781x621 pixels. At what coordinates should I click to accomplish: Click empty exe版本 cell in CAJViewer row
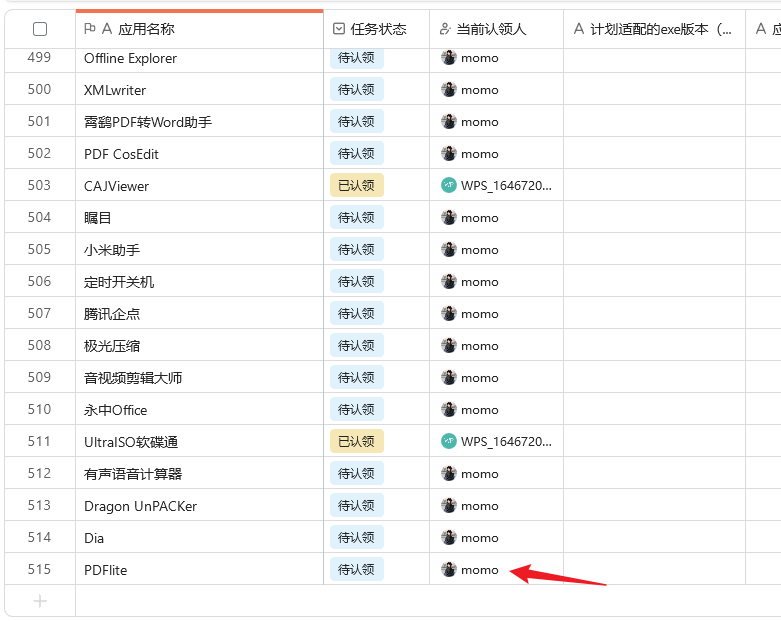point(654,186)
